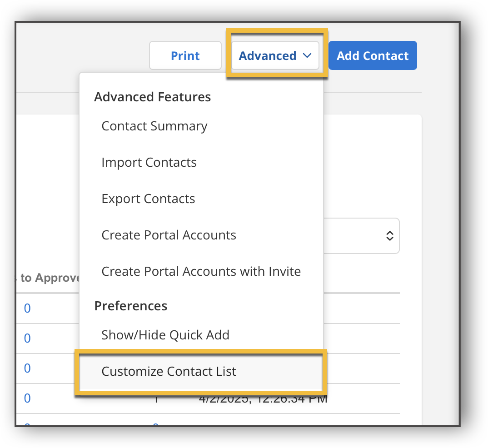Click the Add Contact button
Screen dimensions: 488x448
click(x=373, y=56)
